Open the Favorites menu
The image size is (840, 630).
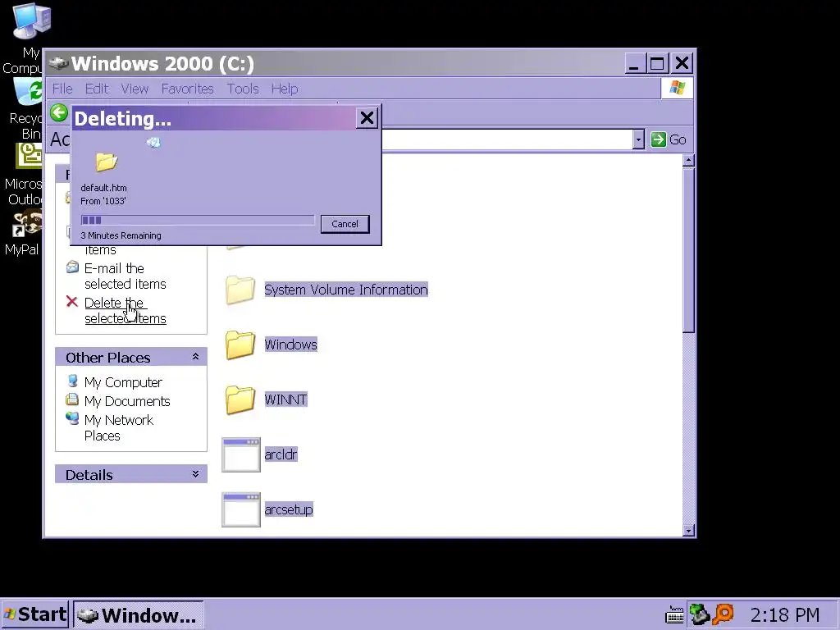188,89
